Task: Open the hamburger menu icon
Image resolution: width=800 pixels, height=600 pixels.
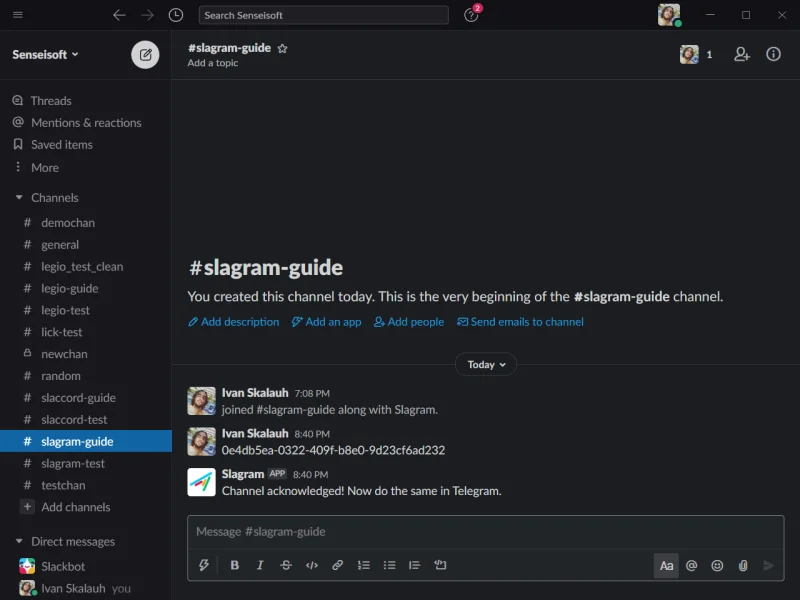Action: coord(18,14)
